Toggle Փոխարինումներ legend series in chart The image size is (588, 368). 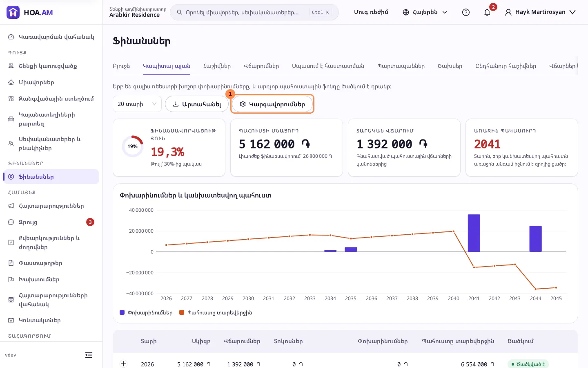coord(146,312)
